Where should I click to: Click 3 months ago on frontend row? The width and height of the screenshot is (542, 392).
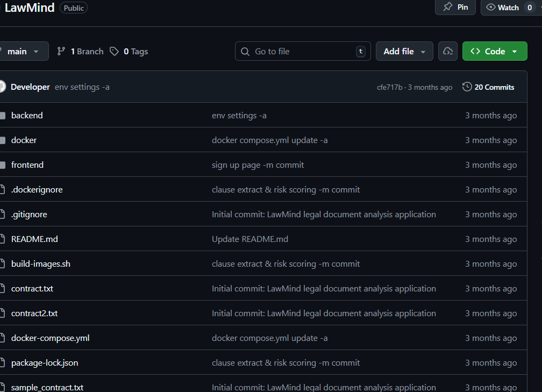pos(491,165)
